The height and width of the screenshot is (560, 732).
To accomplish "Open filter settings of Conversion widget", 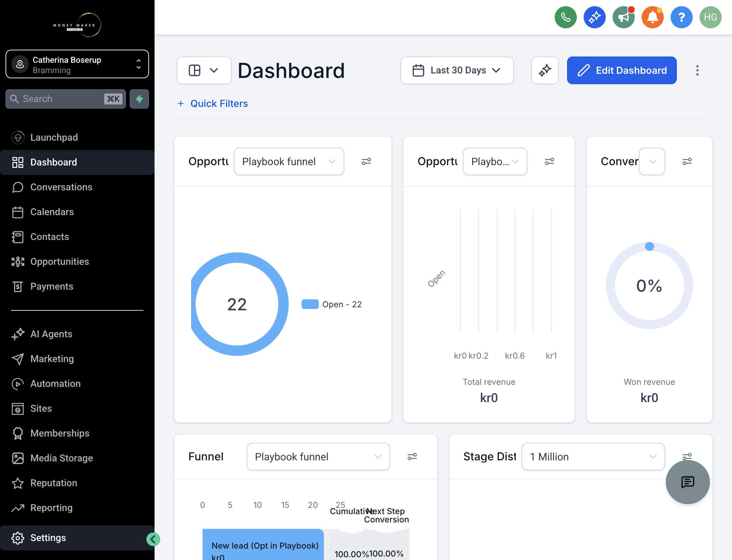I will pyautogui.click(x=687, y=161).
